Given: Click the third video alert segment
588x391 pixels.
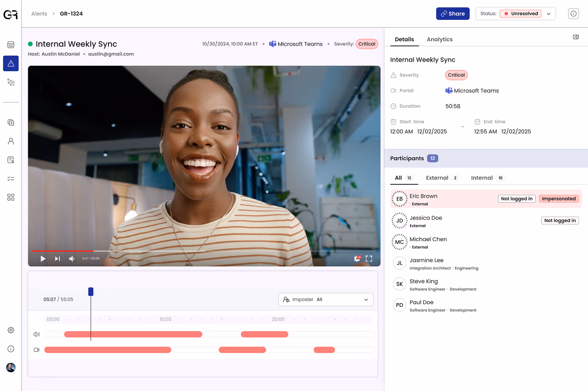Looking at the screenshot, I should pos(324,350).
